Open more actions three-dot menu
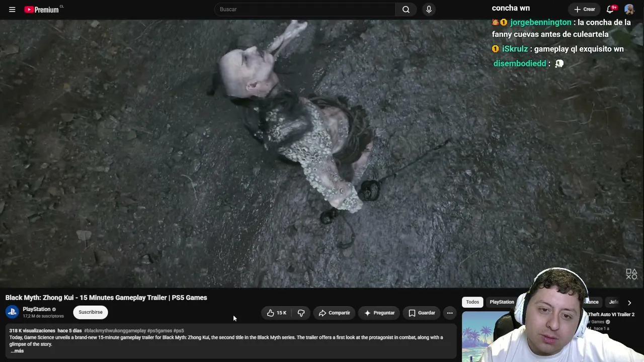 (450, 313)
